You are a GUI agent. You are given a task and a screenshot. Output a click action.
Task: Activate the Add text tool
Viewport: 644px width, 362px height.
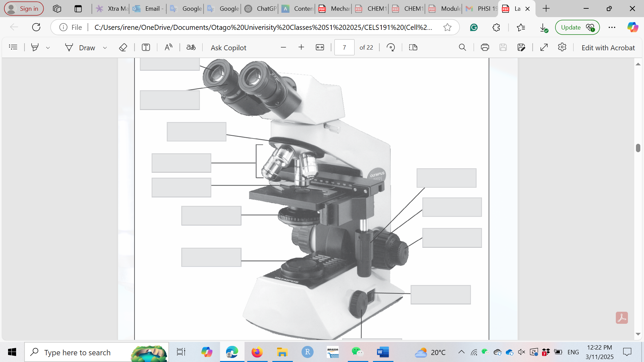146,47
